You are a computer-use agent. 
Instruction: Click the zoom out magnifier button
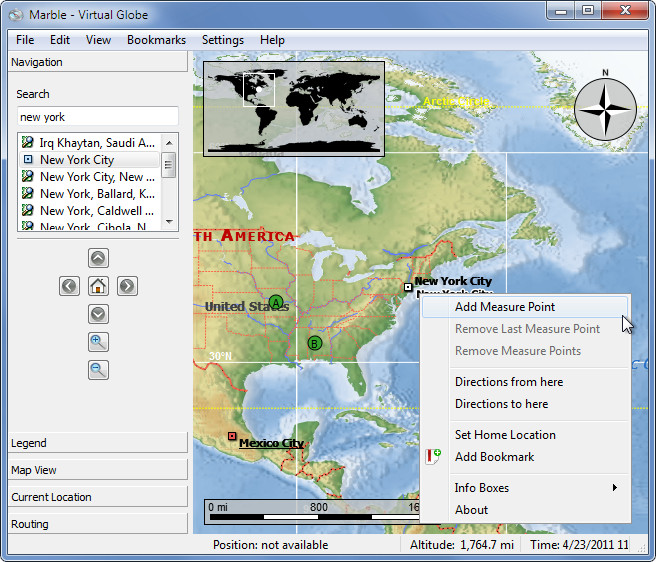98,370
